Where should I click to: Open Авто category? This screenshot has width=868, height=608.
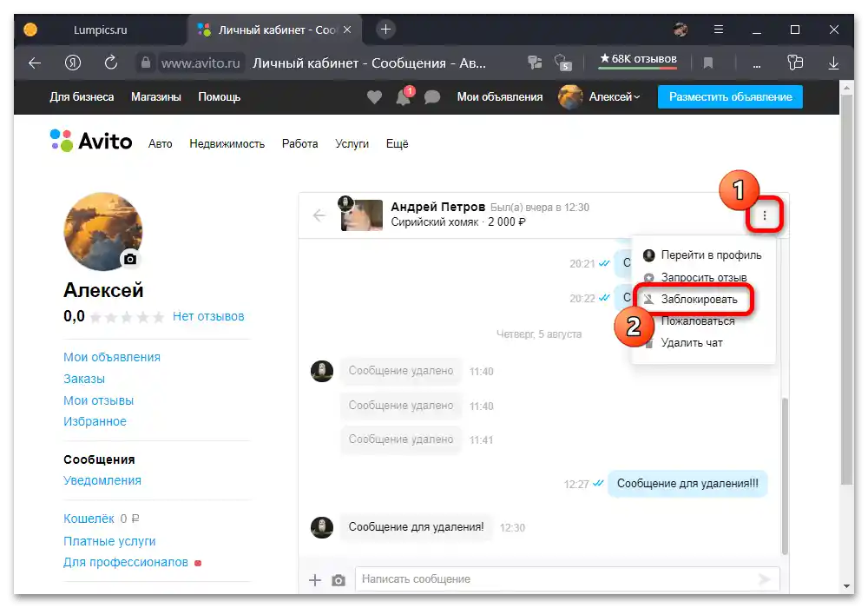(x=160, y=144)
